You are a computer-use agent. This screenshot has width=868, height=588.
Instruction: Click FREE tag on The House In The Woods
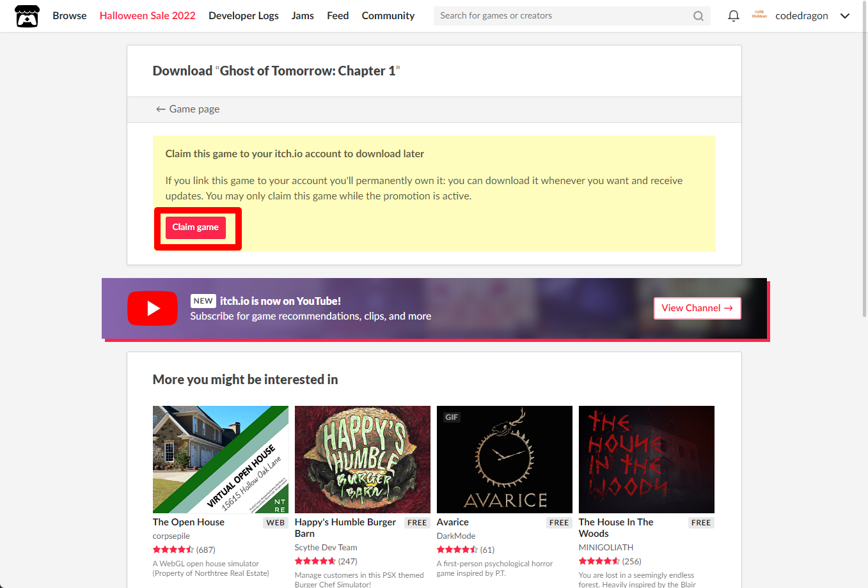coord(701,523)
